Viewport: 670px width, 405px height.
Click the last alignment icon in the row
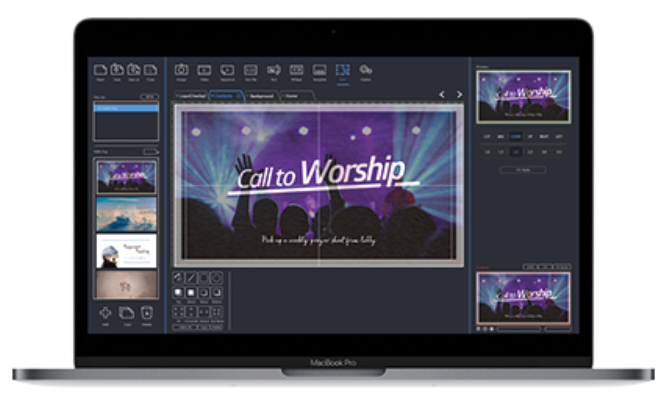(x=217, y=312)
